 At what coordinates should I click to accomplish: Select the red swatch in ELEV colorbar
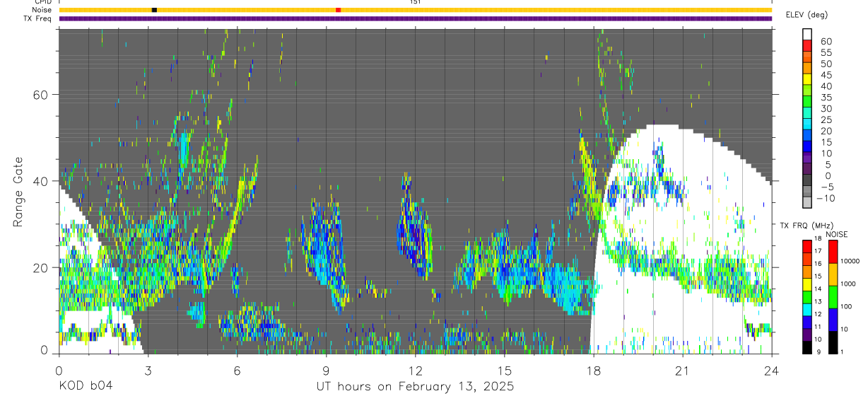coord(807,45)
